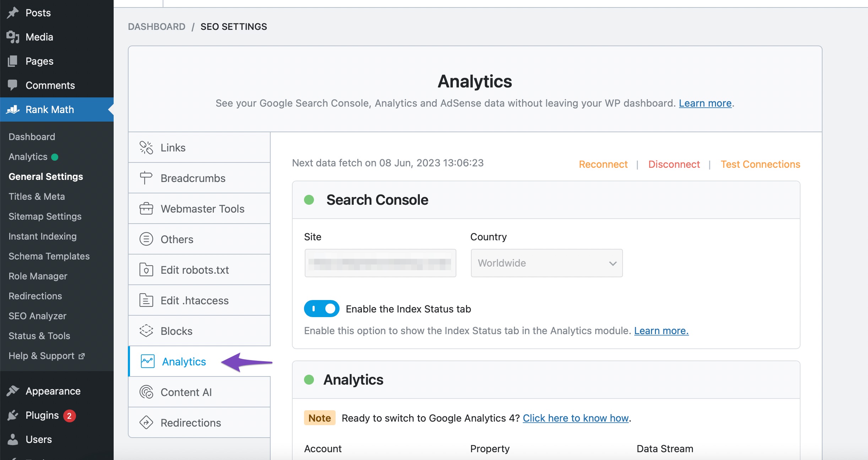Click the Breadcrumbs settings icon
Image resolution: width=868 pixels, height=460 pixels.
[x=145, y=177]
